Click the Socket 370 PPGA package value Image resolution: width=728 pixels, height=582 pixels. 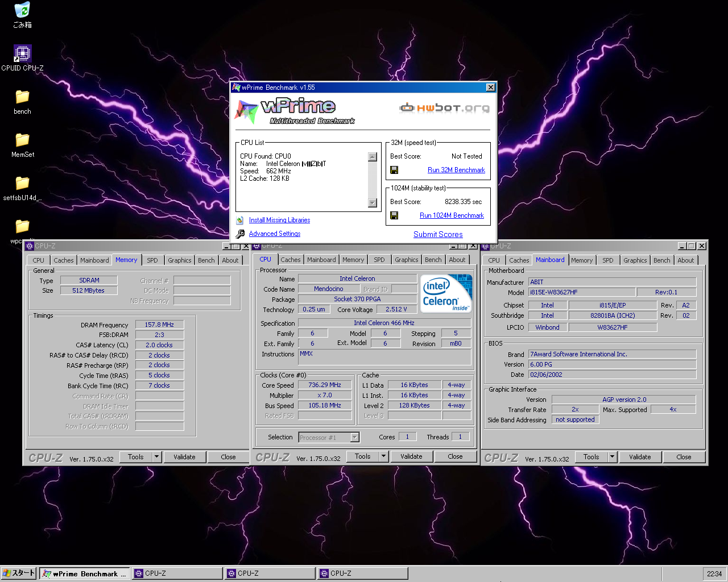(x=358, y=299)
